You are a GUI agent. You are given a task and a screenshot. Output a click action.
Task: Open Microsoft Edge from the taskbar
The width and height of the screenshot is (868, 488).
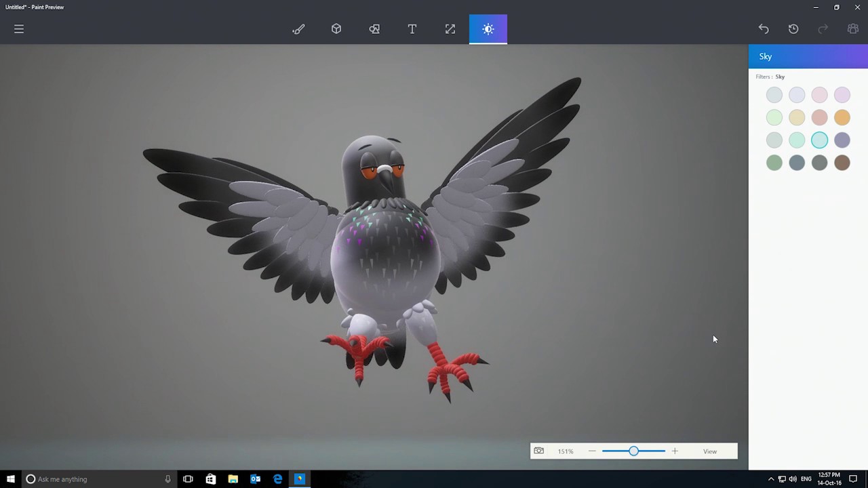click(x=277, y=479)
